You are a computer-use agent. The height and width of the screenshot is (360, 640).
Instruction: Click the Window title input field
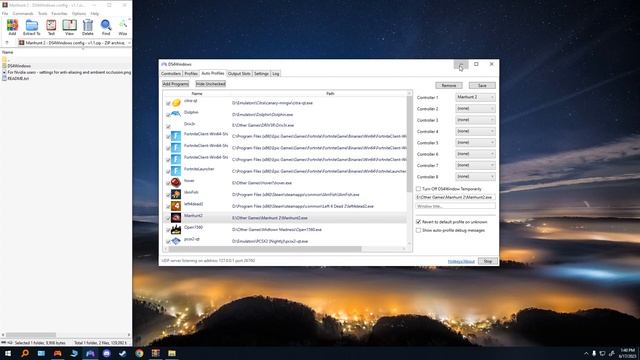click(456, 206)
